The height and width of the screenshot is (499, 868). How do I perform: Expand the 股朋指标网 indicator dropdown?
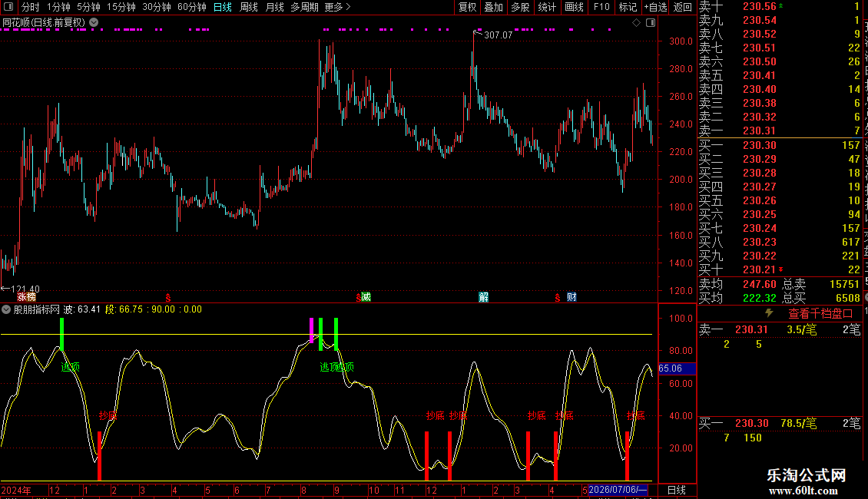click(x=6, y=310)
